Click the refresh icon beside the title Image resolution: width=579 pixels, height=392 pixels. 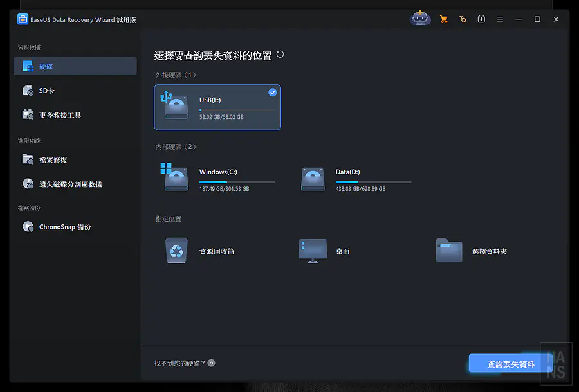(x=279, y=55)
